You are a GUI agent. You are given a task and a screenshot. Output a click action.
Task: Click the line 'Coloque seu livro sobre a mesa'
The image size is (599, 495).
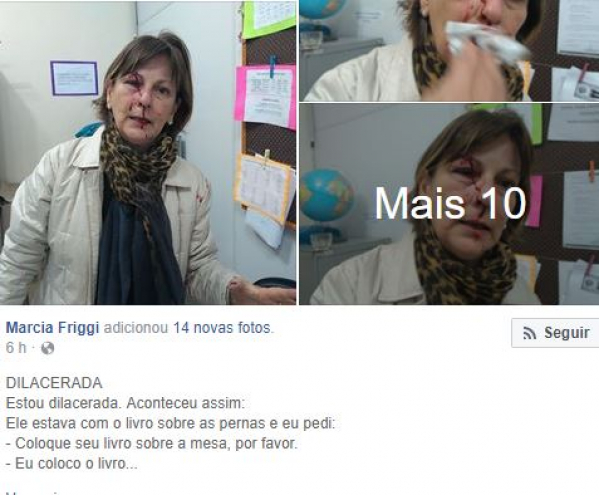[151, 443]
